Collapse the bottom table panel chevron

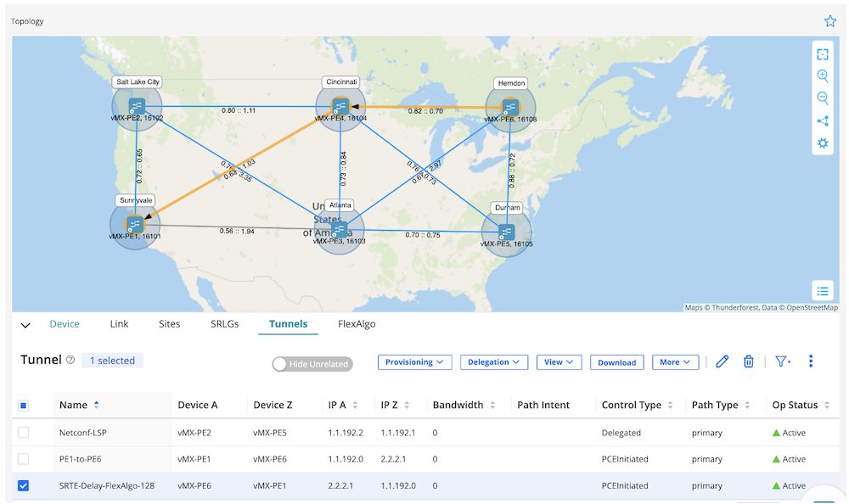(x=25, y=325)
